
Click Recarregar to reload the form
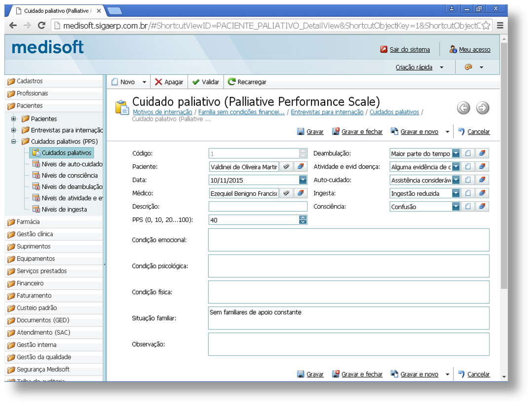tap(247, 82)
